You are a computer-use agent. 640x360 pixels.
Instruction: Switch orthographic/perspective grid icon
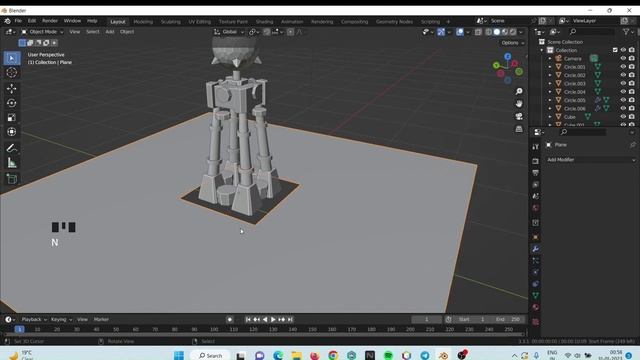point(519,129)
